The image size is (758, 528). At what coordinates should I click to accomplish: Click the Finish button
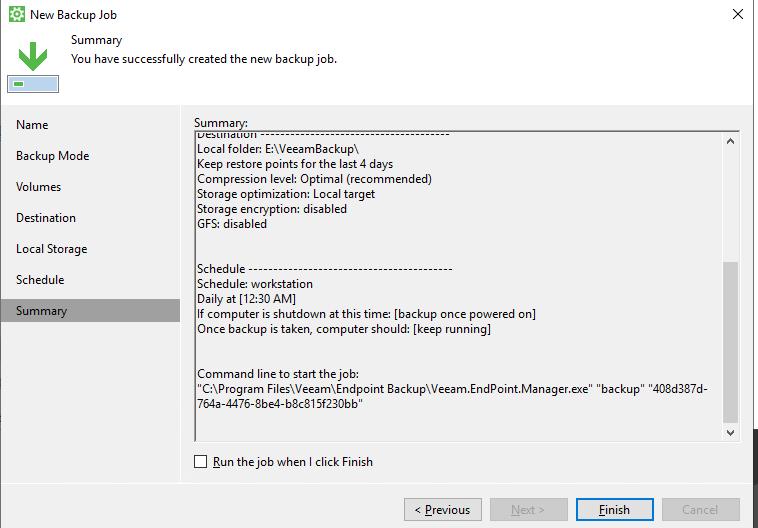614,510
